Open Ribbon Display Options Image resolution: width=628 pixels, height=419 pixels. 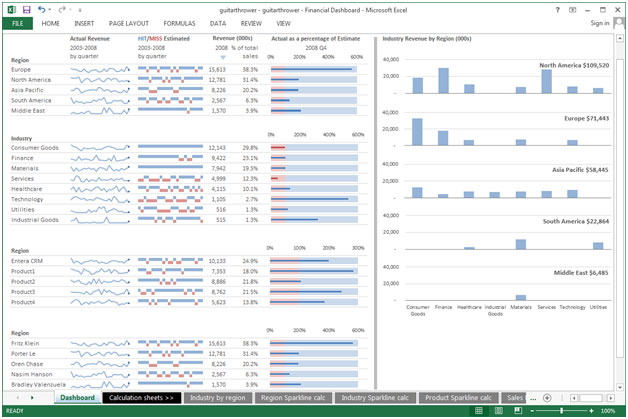click(x=573, y=10)
